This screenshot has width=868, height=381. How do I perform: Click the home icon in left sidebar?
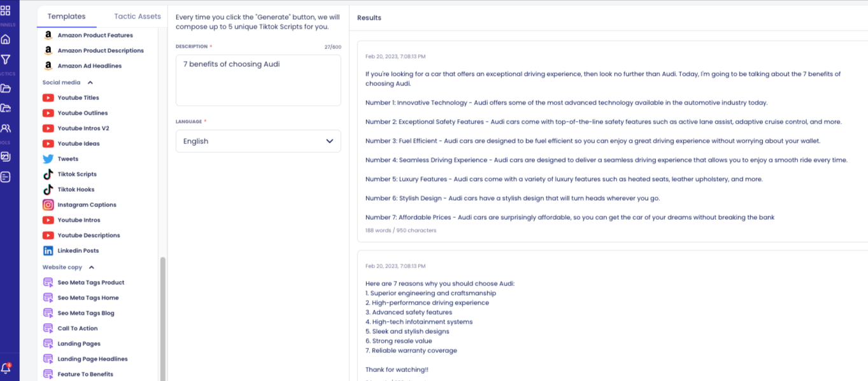click(5, 40)
